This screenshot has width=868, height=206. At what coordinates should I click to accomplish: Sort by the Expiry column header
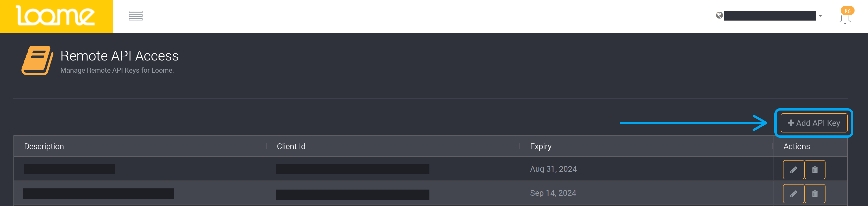point(540,146)
